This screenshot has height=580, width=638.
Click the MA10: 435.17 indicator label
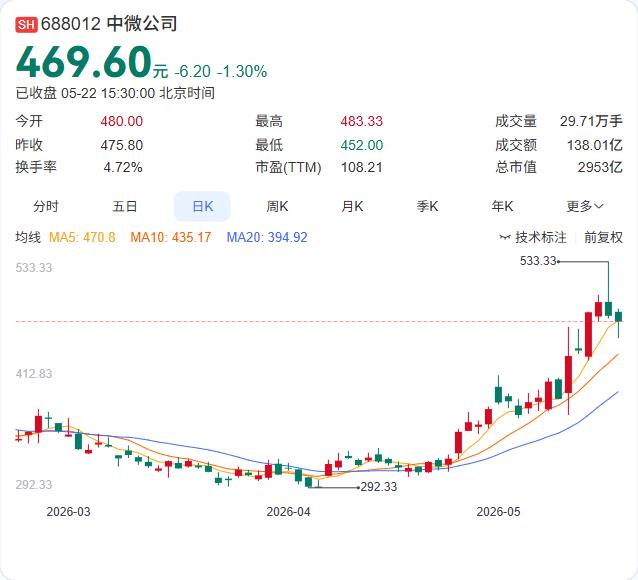click(170, 237)
